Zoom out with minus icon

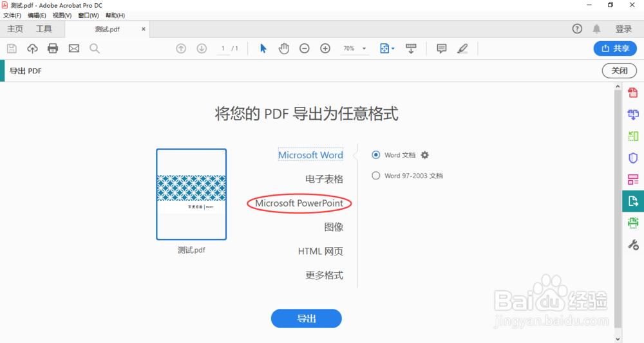[305, 48]
